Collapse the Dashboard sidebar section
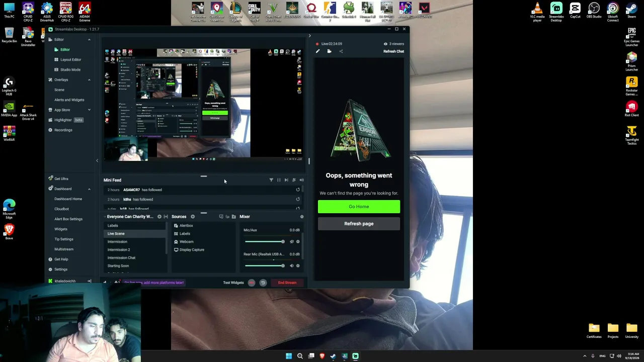 tap(89, 189)
